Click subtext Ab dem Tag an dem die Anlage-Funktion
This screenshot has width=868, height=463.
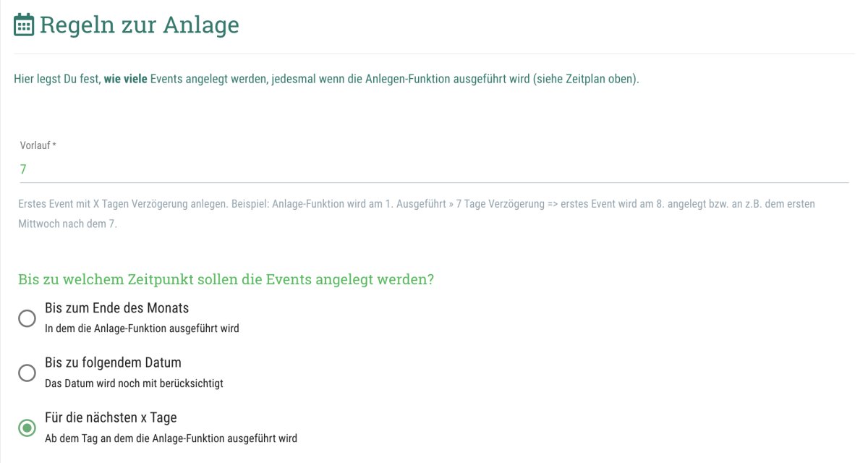point(171,438)
